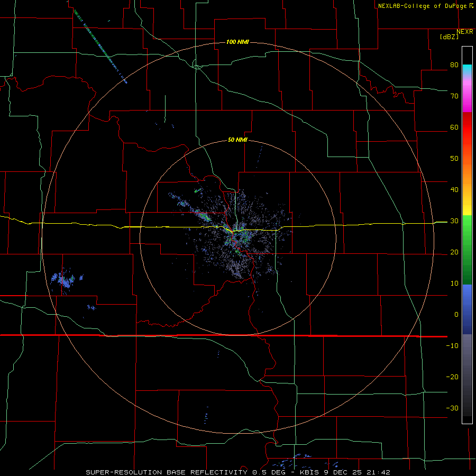Click the 60 value on dBZ scale
The image size is (476, 476).
pos(454,127)
